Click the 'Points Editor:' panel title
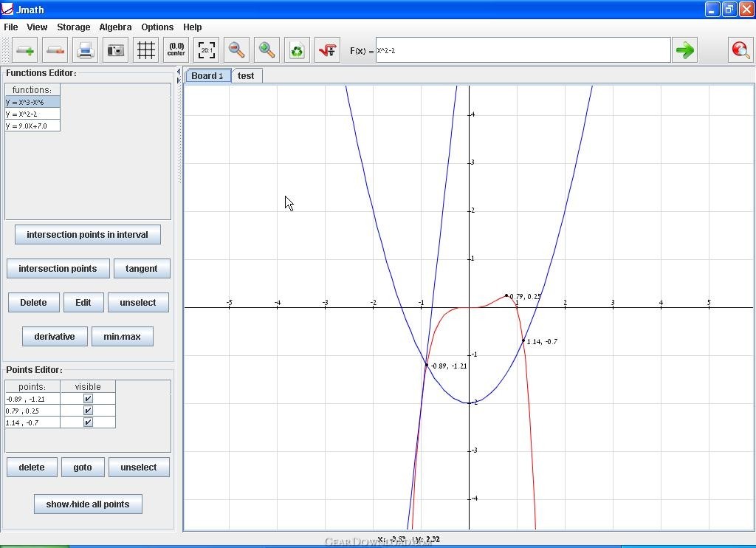The width and height of the screenshot is (756, 548). (34, 370)
